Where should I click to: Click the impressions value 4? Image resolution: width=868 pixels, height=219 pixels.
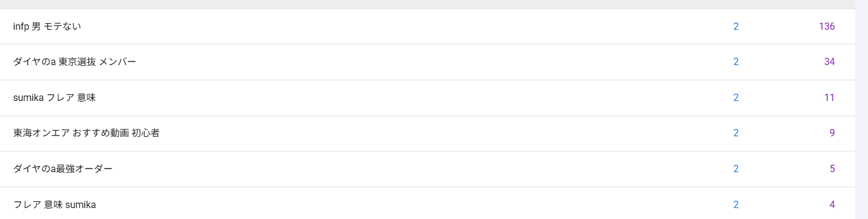(832, 204)
